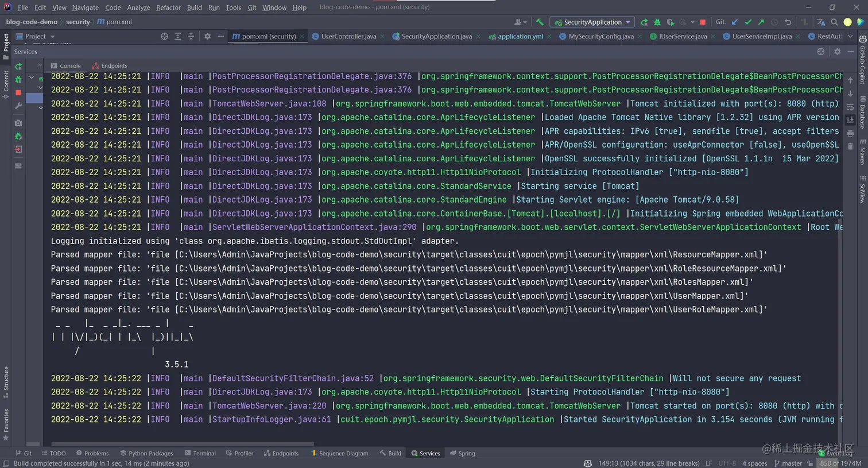
Task: Rerun SecurityApplication from the top toolbar
Action: 644,22
